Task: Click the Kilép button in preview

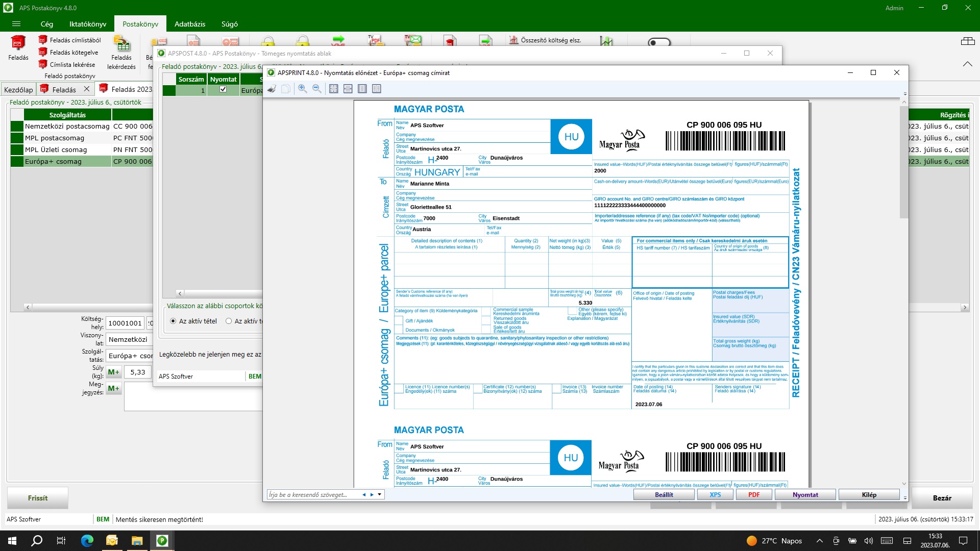Action: tap(869, 495)
